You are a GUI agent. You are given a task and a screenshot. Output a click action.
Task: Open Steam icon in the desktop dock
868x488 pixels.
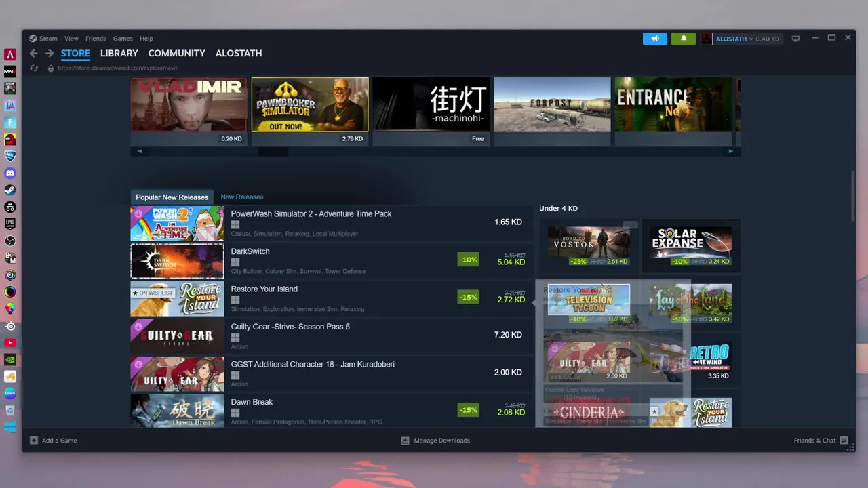[10, 190]
